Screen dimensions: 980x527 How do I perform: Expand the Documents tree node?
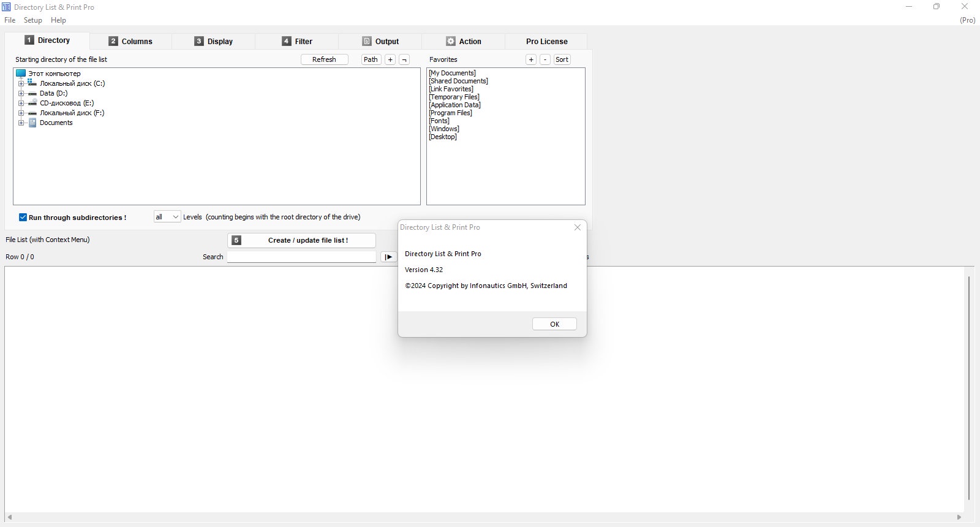point(21,123)
